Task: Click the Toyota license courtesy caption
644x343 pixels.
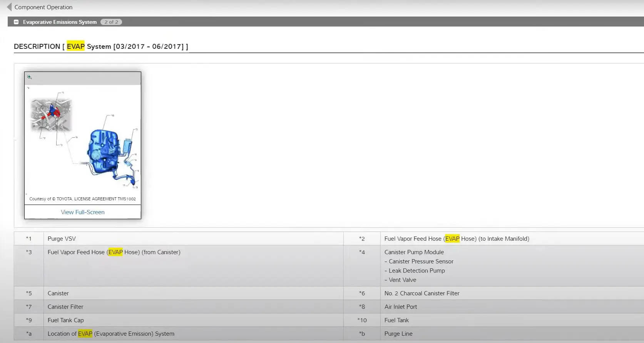Action: 82,199
